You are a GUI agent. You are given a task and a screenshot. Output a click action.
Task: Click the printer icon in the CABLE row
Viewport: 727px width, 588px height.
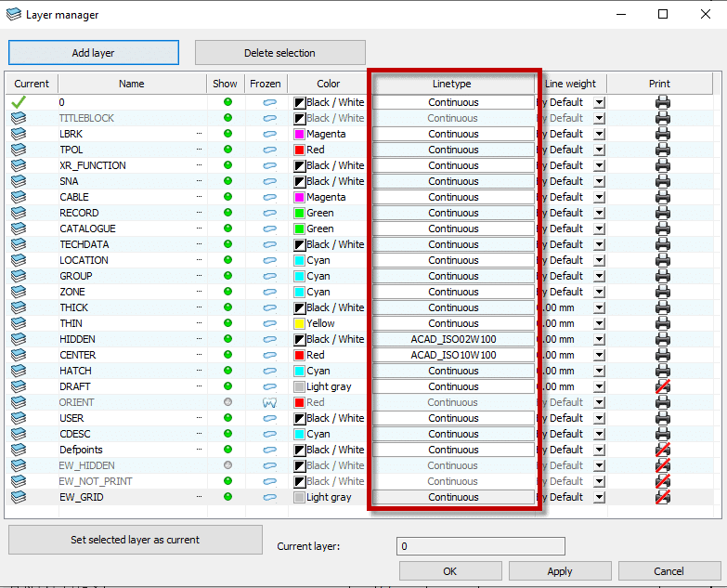663,197
